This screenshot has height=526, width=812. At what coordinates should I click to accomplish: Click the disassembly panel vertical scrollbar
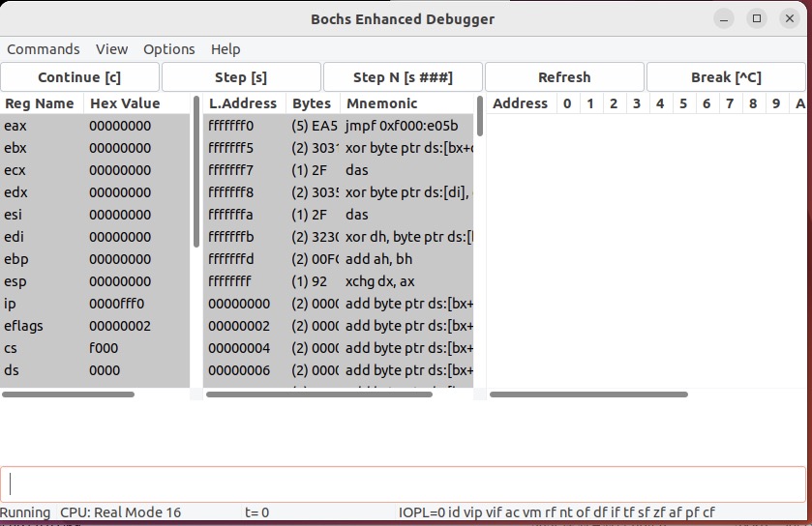click(x=479, y=116)
